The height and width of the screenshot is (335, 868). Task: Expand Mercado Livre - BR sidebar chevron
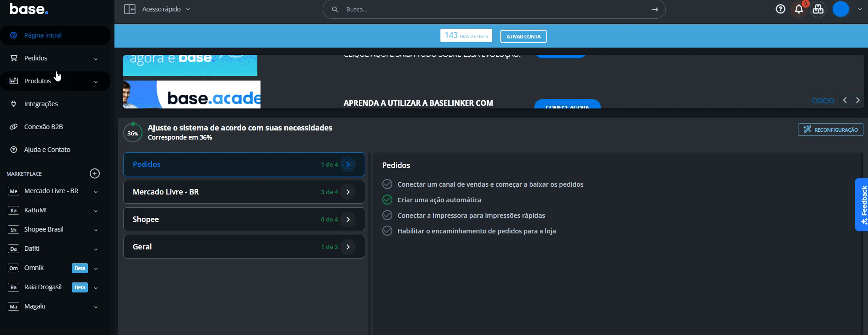(96, 192)
